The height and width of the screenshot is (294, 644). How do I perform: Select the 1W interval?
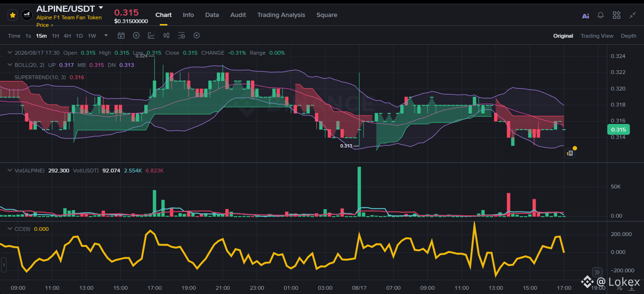pos(92,36)
